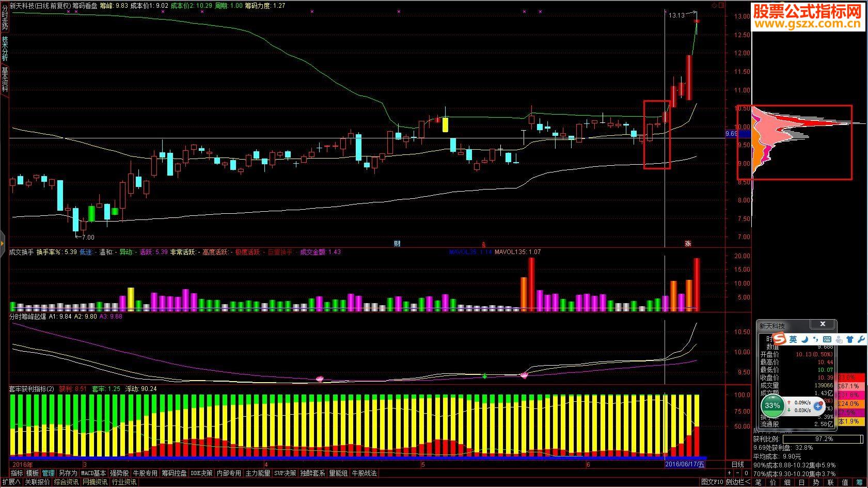Click the 平均成本: 9.90元 text
Screen dimensions: 868x488
click(x=777, y=456)
